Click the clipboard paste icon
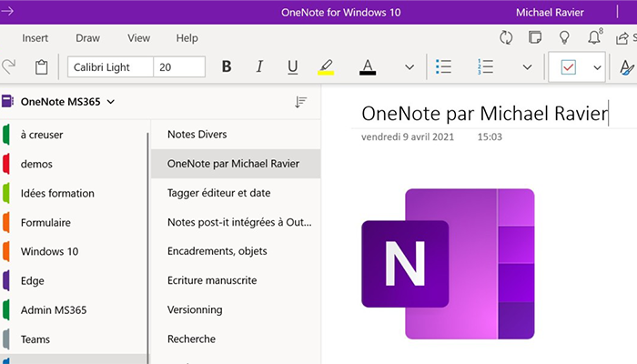The height and width of the screenshot is (364, 637). click(x=42, y=67)
